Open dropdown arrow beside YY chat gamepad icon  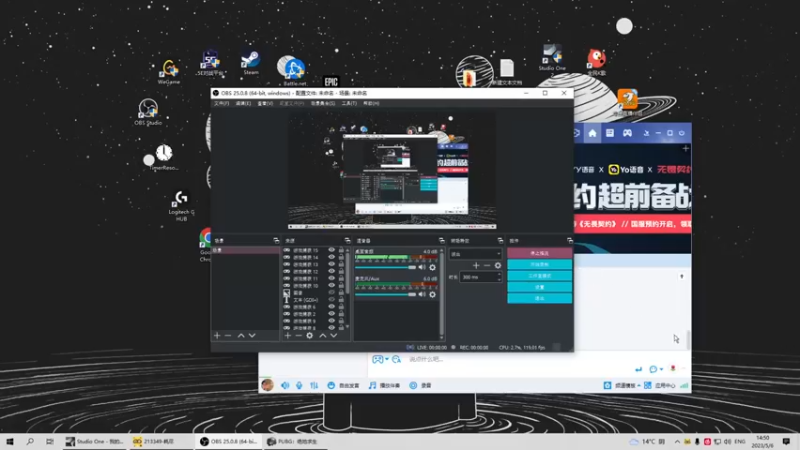387,359
